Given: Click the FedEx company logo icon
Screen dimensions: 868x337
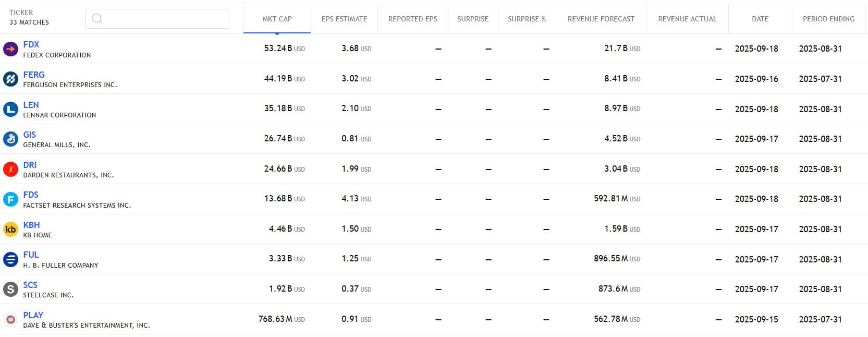Looking at the screenshot, I should (10, 49).
